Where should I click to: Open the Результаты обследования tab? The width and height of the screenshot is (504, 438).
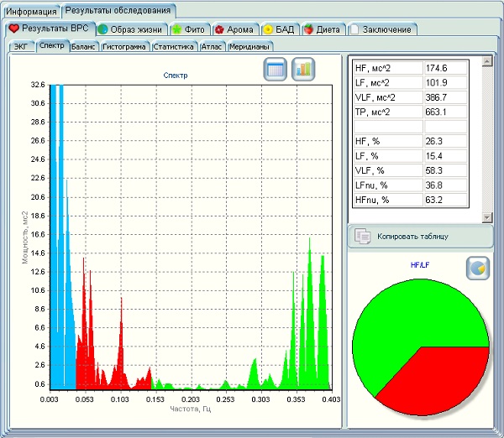click(x=118, y=11)
